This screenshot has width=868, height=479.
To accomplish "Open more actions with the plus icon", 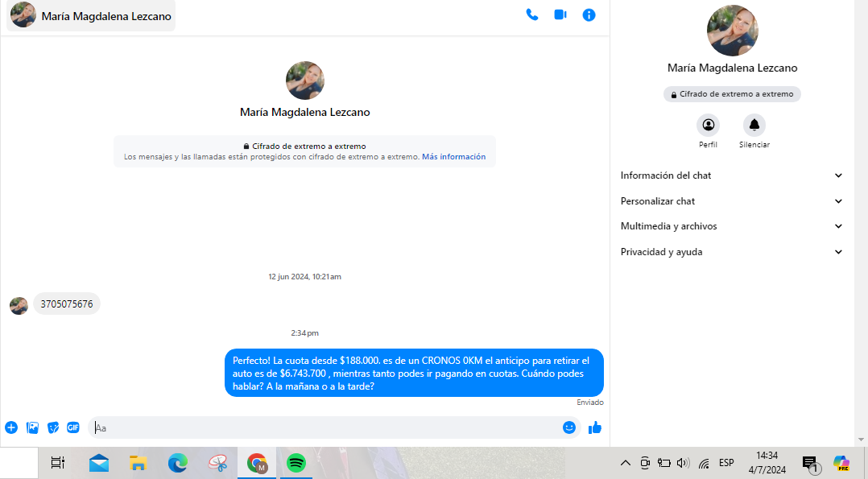I will 11,427.
